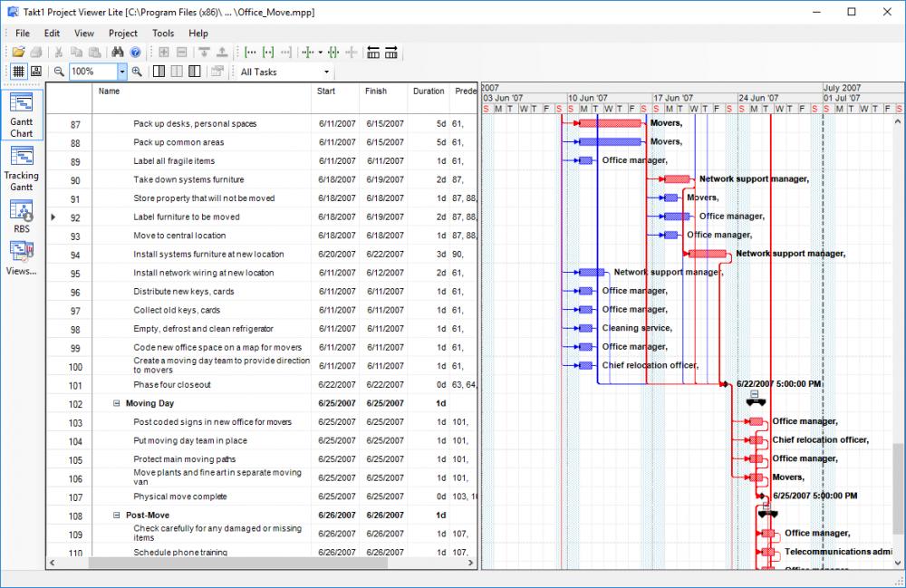Select the Cut icon on the toolbar
Viewport: 906px width, 588px height.
pos(58,51)
